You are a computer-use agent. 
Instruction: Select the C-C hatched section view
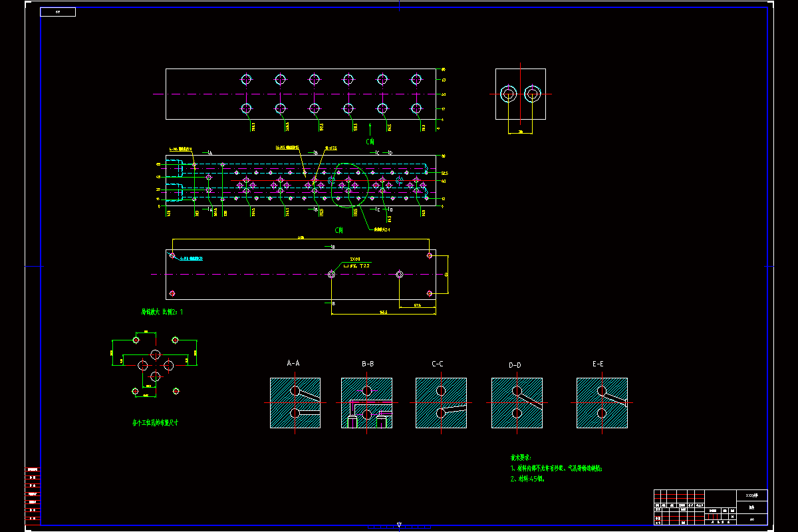pos(442,403)
